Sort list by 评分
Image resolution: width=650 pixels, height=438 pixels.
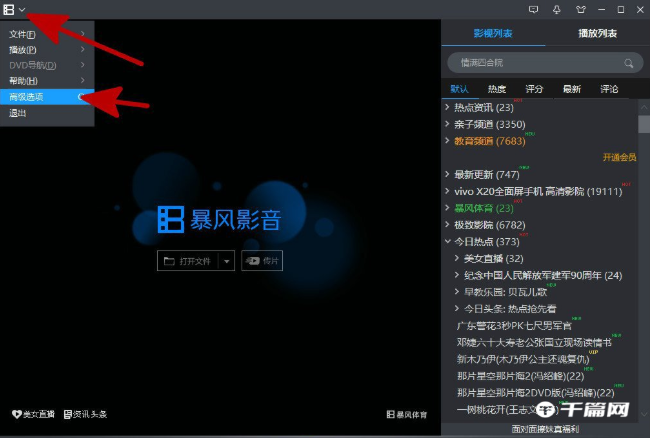[x=534, y=89]
